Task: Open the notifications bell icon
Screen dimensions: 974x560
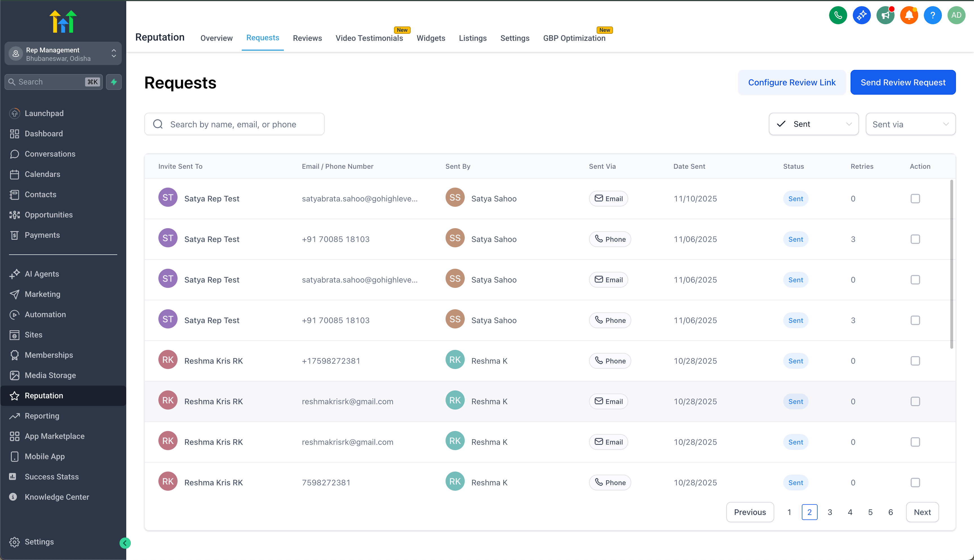Action: (x=909, y=15)
